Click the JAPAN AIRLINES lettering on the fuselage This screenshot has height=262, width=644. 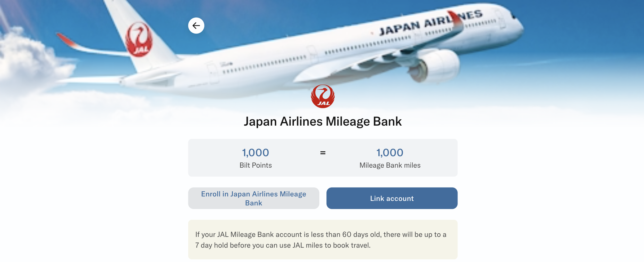pyautogui.click(x=431, y=23)
